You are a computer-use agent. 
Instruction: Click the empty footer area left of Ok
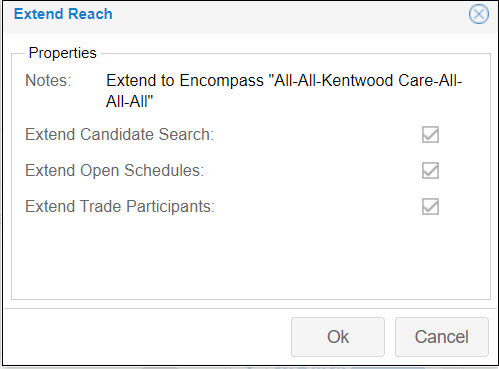[x=147, y=337]
